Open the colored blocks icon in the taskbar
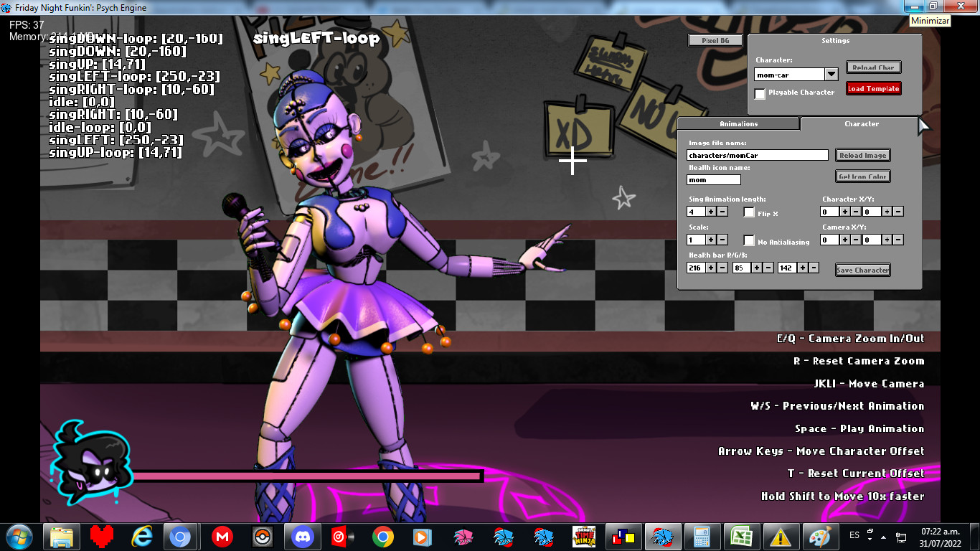 point(623,536)
